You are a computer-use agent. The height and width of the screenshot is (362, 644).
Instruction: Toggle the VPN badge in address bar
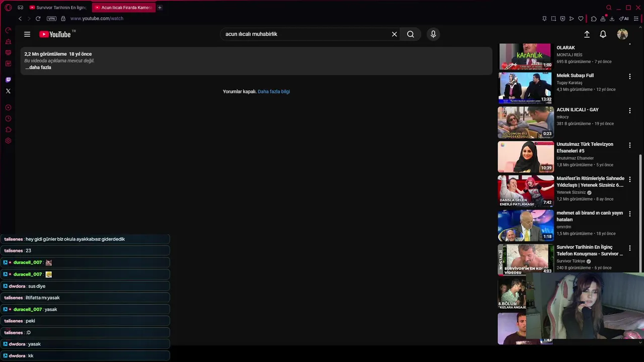coord(51,19)
